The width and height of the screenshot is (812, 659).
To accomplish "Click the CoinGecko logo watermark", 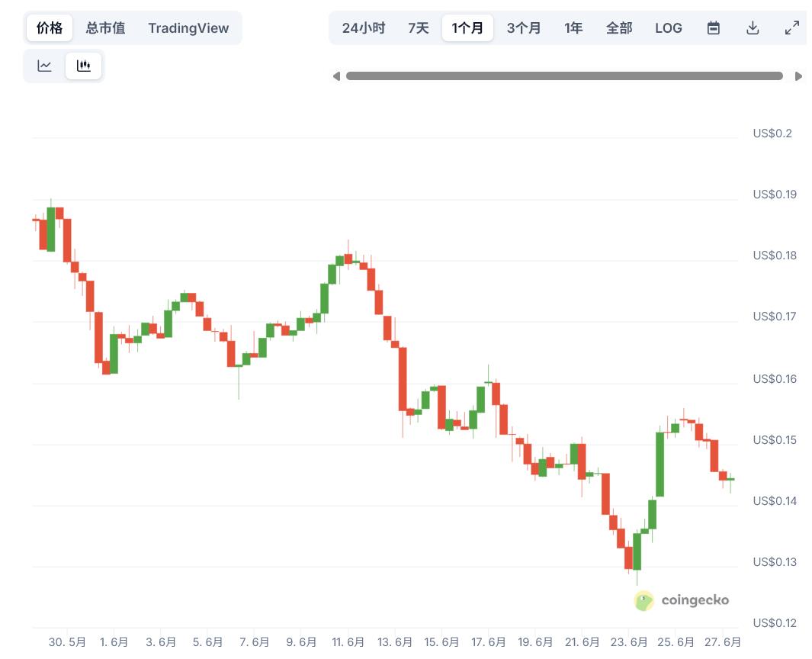I will tap(682, 600).
